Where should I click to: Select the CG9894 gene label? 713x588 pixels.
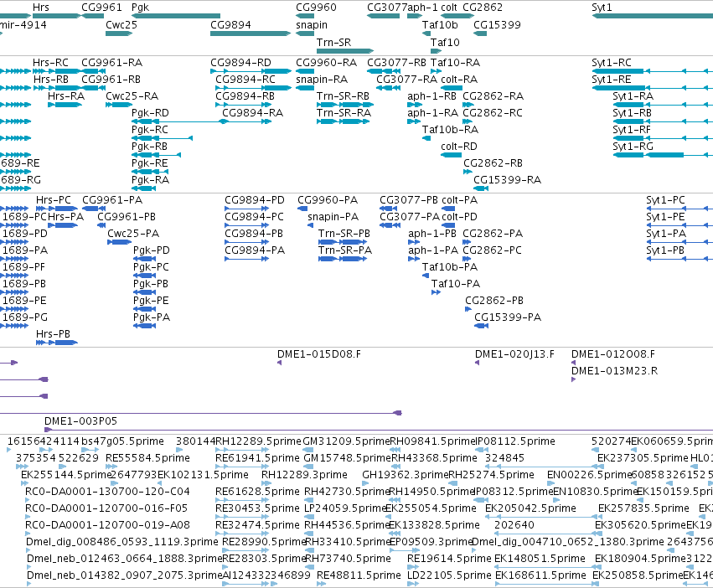point(230,24)
